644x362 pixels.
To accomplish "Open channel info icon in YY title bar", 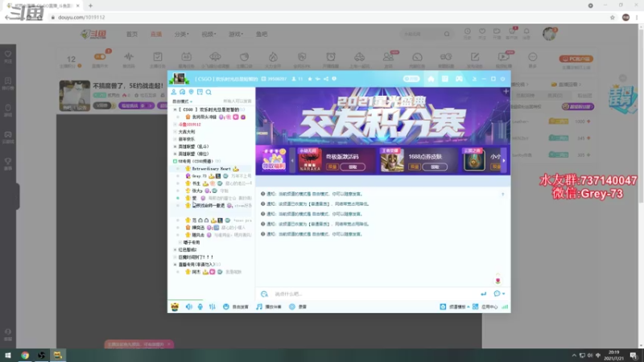I will tap(334, 79).
